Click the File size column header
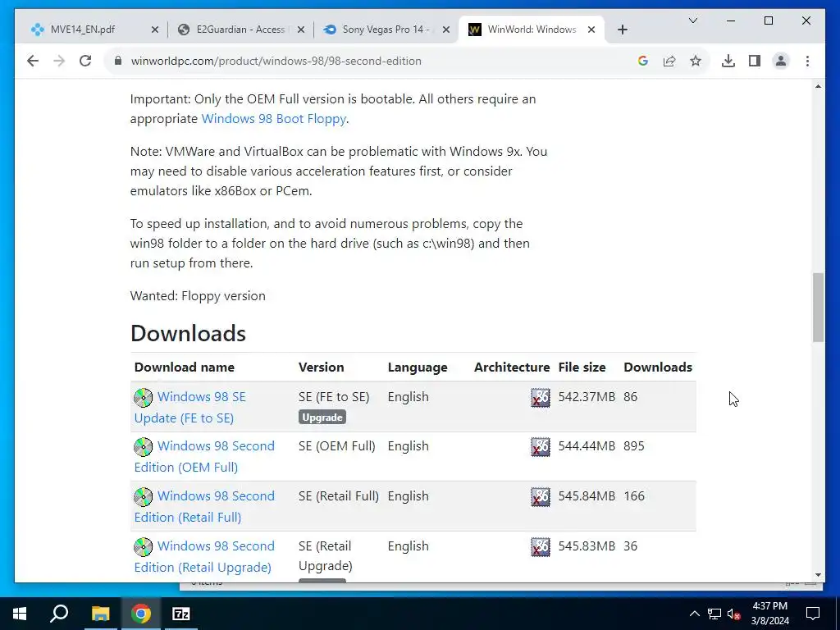The height and width of the screenshot is (630, 840). click(x=582, y=367)
